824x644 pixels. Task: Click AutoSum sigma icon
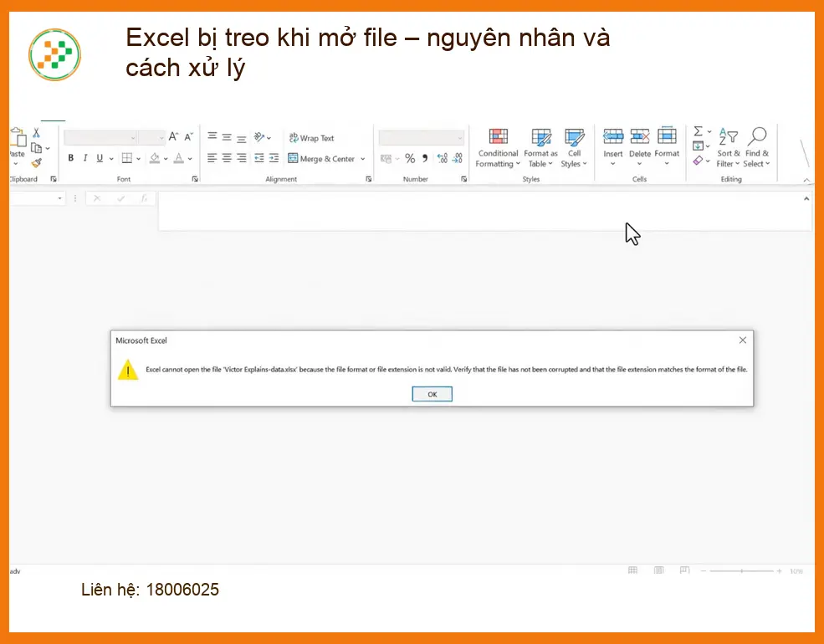(x=699, y=131)
